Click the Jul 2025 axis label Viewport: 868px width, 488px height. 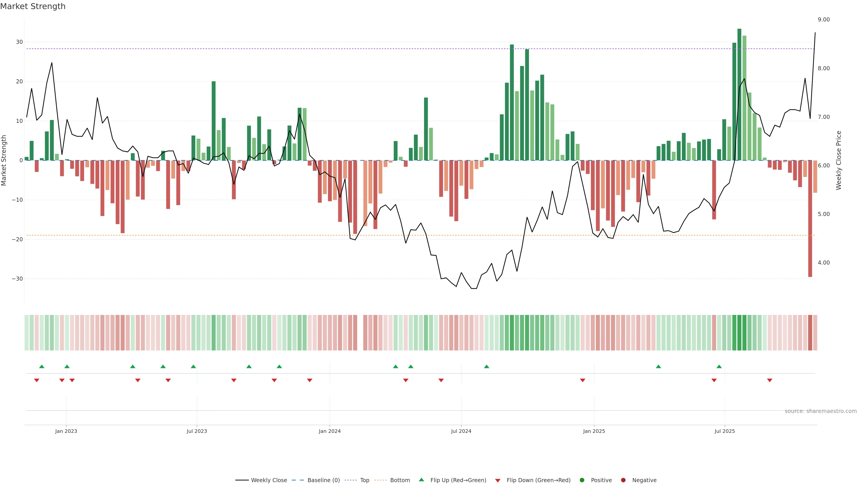pos(724,431)
